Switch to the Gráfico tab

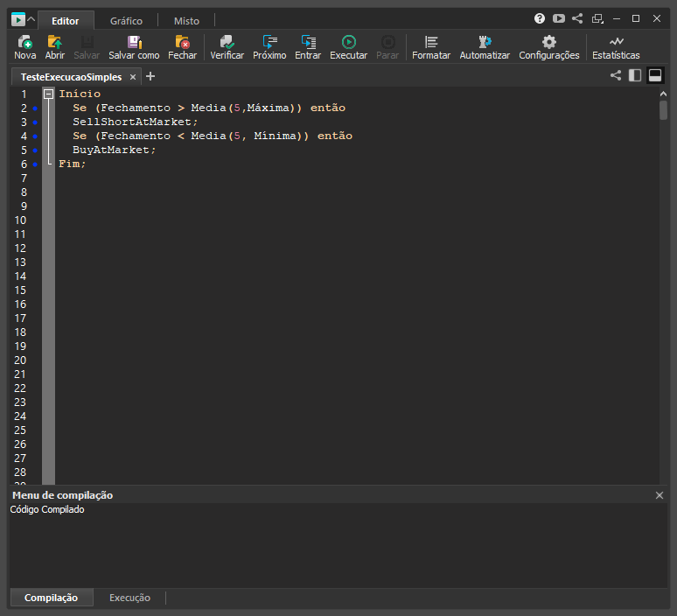coord(126,21)
